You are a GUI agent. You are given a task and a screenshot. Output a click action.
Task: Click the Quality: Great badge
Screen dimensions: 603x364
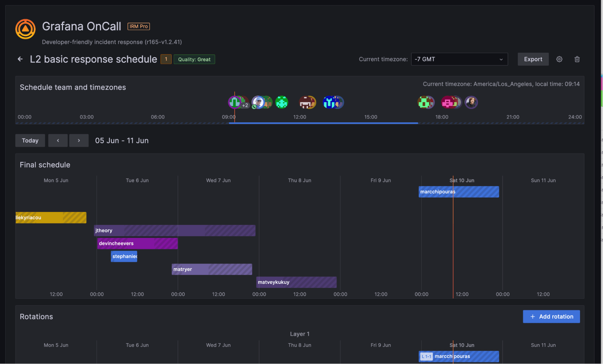[194, 59]
